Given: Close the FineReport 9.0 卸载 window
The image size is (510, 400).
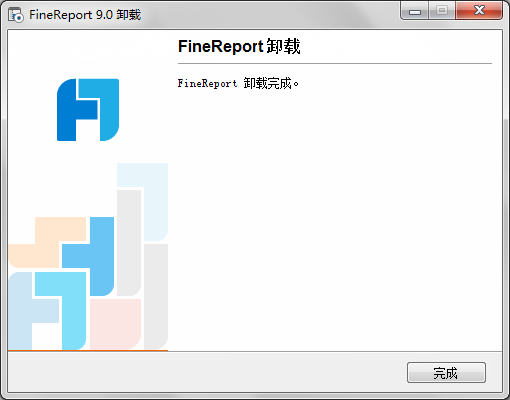Looking at the screenshot, I should (479, 10).
